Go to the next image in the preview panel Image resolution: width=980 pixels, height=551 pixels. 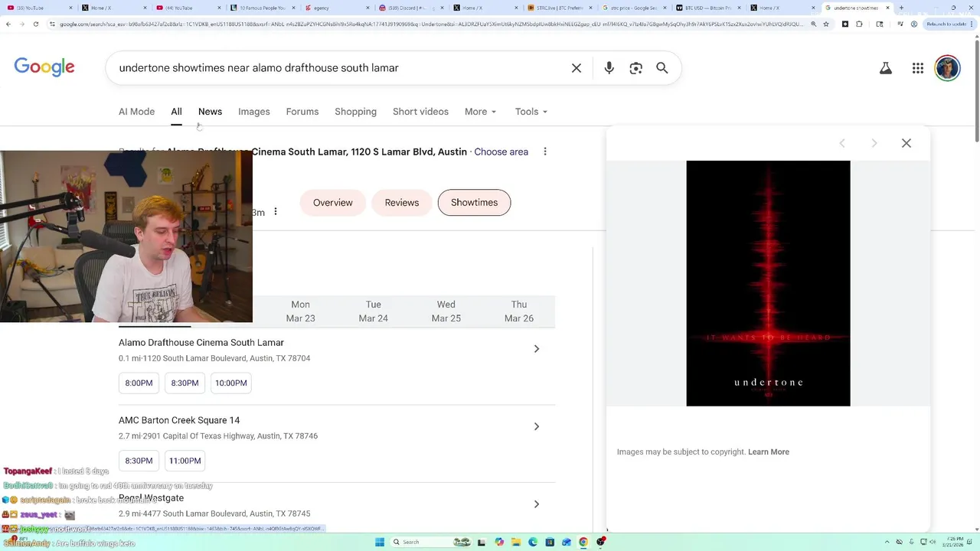tap(874, 143)
